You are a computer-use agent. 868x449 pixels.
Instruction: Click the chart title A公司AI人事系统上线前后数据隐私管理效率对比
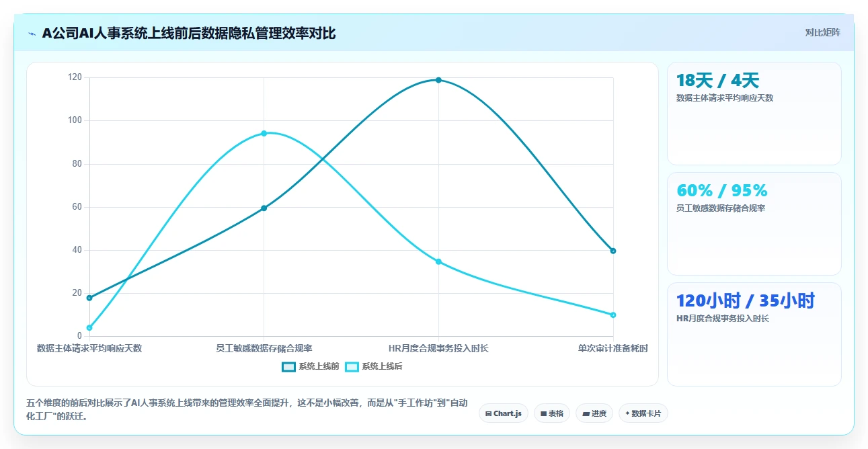pos(189,33)
